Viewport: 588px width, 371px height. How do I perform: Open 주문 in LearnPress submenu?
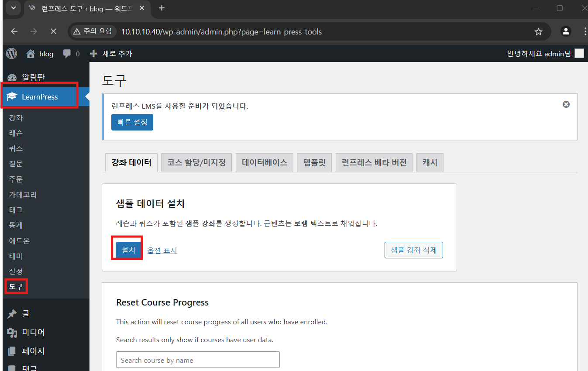(x=16, y=179)
